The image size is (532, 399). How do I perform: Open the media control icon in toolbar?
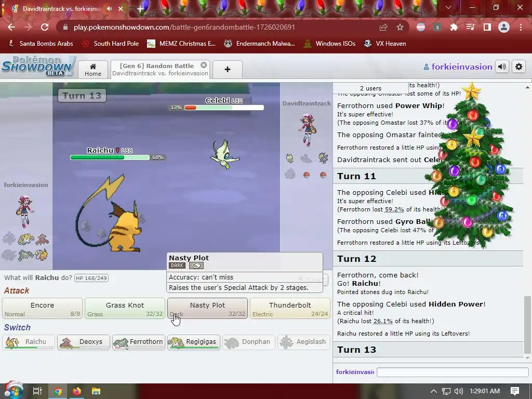[x=470, y=27]
